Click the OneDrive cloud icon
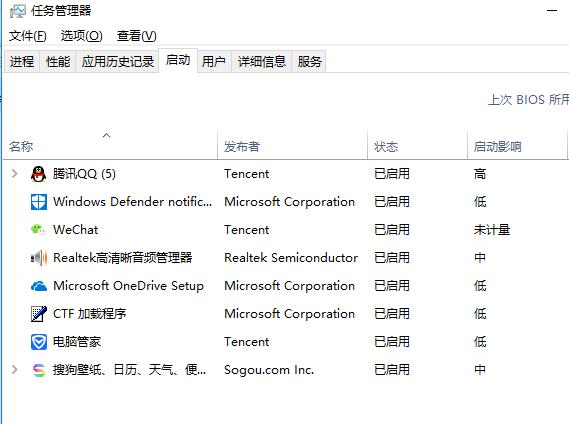The image size is (569, 424). (x=38, y=286)
